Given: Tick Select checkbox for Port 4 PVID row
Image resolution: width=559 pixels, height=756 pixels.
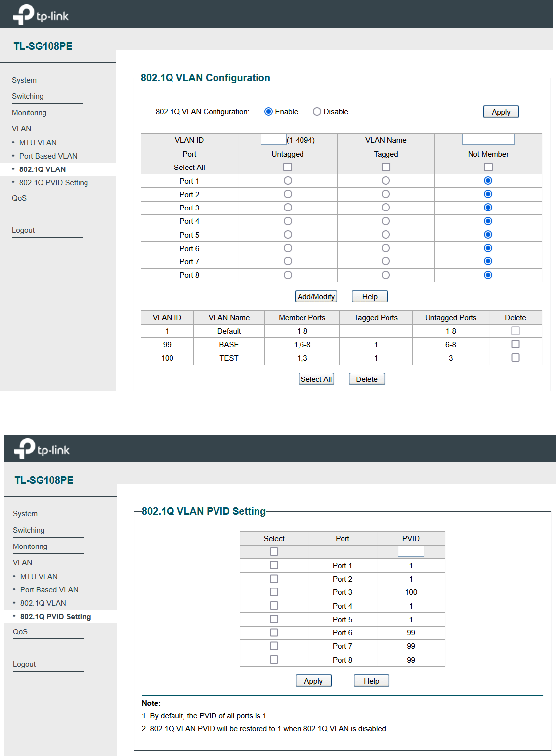Looking at the screenshot, I should [274, 606].
